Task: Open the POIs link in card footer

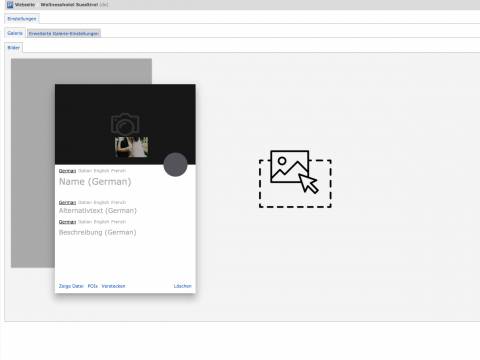Action: tap(93, 286)
